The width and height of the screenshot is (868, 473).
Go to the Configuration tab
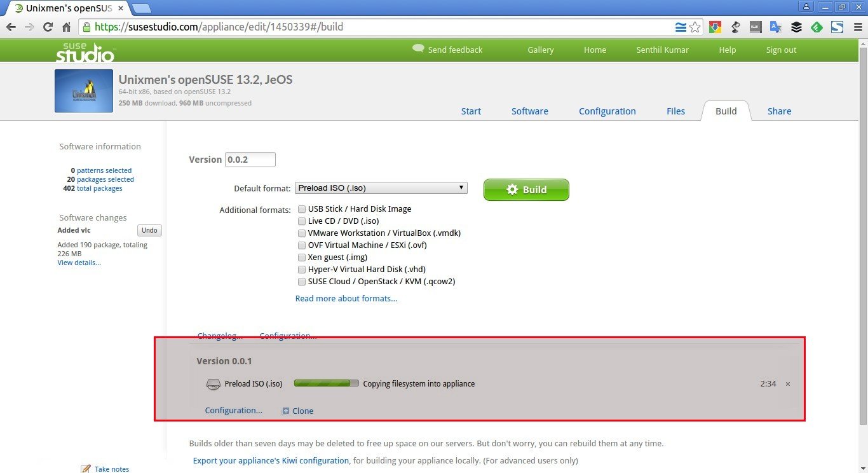click(607, 111)
